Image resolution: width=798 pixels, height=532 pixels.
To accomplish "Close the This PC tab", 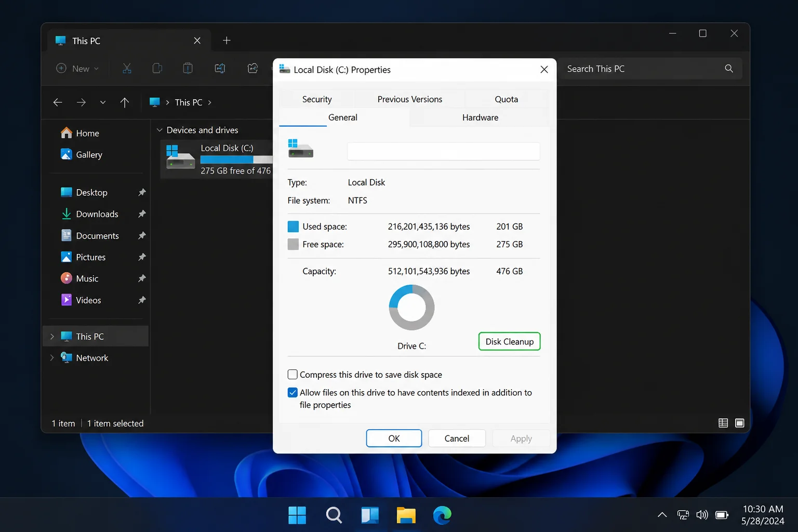I will (x=197, y=41).
